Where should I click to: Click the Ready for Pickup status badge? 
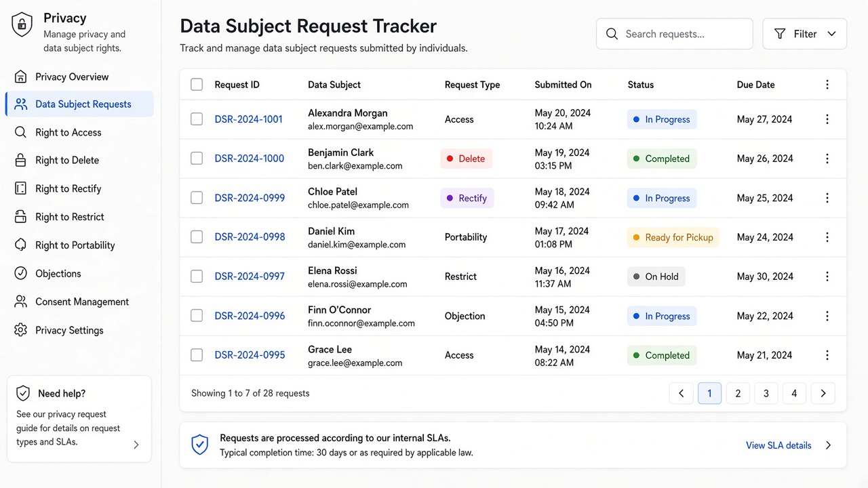coord(673,237)
